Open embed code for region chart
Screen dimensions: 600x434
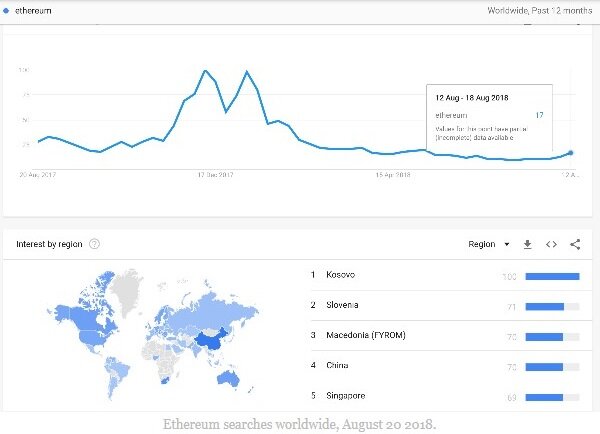pyautogui.click(x=551, y=244)
